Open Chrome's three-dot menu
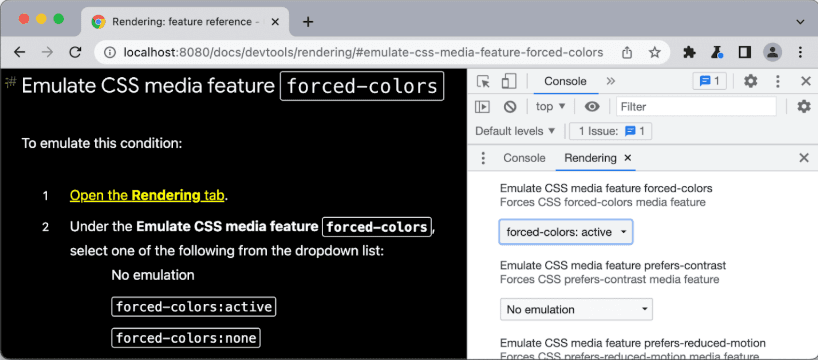The width and height of the screenshot is (818, 360). (800, 52)
